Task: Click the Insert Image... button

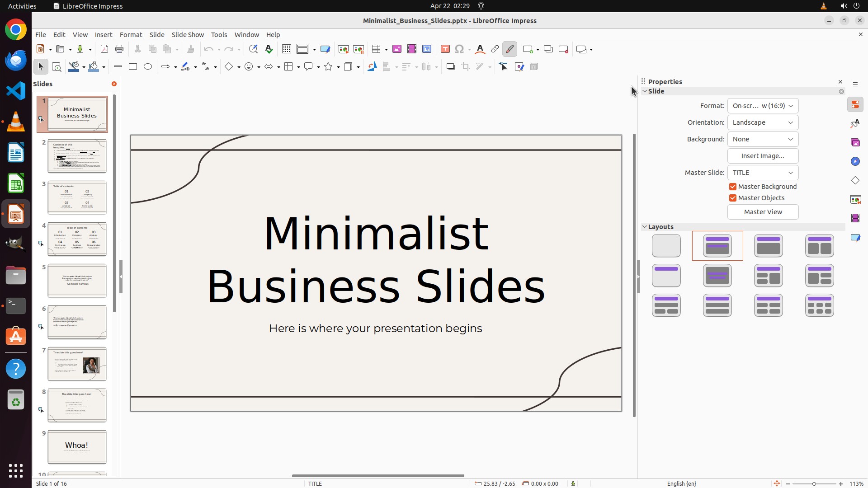Action: pos(763,156)
